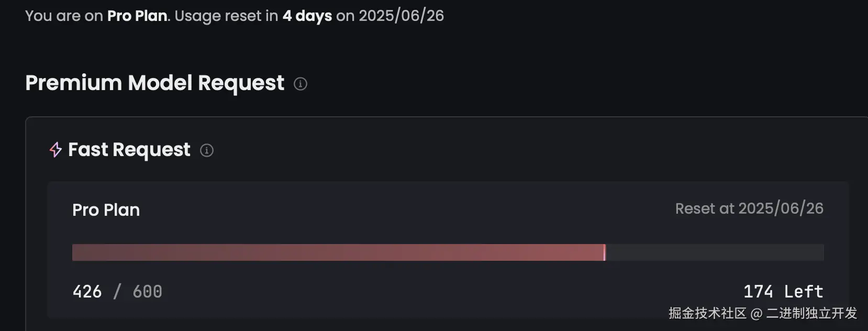Viewport: 868px width, 331px height.
Task: Click the lightning bolt Fast Request icon
Action: click(x=55, y=150)
